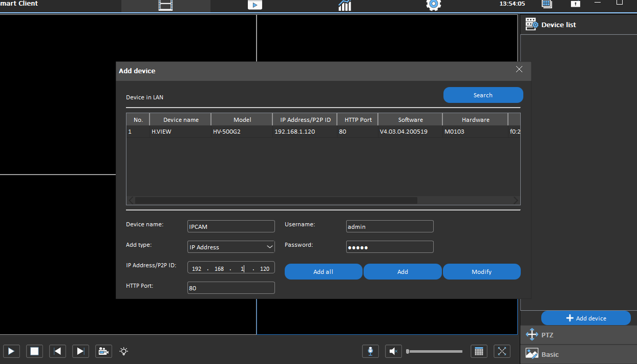Open the live view filmstrip tab
The width and height of the screenshot is (637, 364).
(165, 5)
